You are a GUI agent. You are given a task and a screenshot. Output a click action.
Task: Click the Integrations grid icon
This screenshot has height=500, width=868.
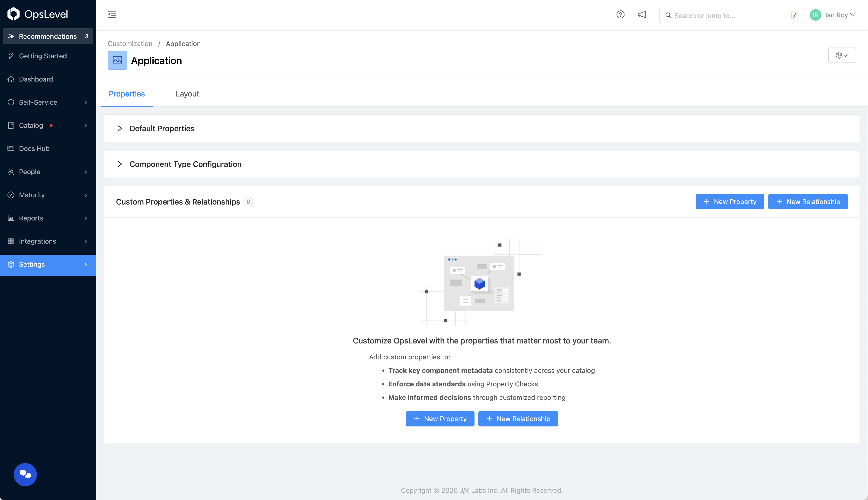11,241
